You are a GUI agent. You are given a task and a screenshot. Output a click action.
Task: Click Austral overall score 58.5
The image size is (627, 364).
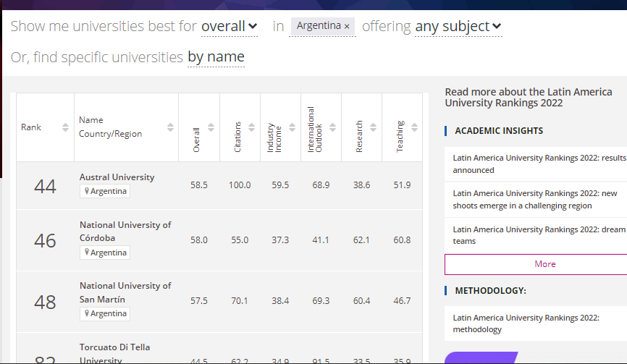pos(198,185)
